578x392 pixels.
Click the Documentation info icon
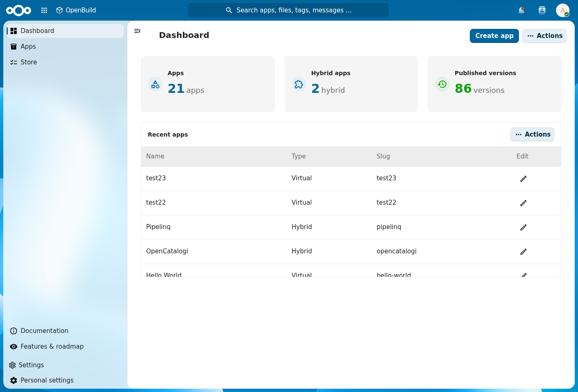pos(14,331)
